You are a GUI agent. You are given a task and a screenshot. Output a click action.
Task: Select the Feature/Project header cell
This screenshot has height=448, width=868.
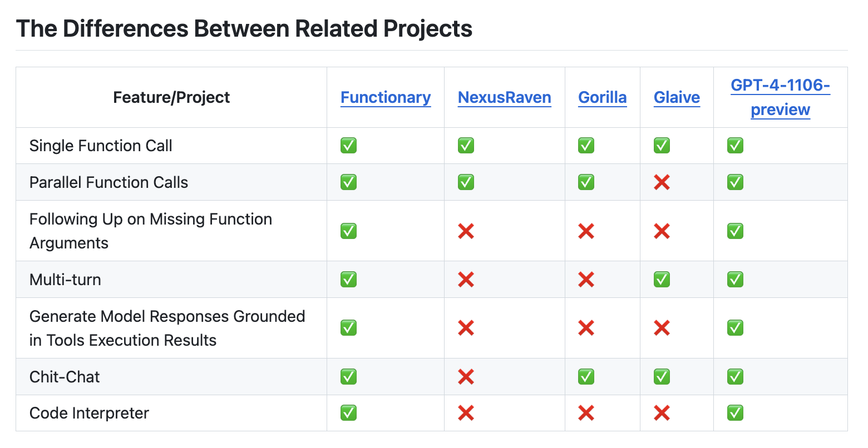tap(171, 97)
